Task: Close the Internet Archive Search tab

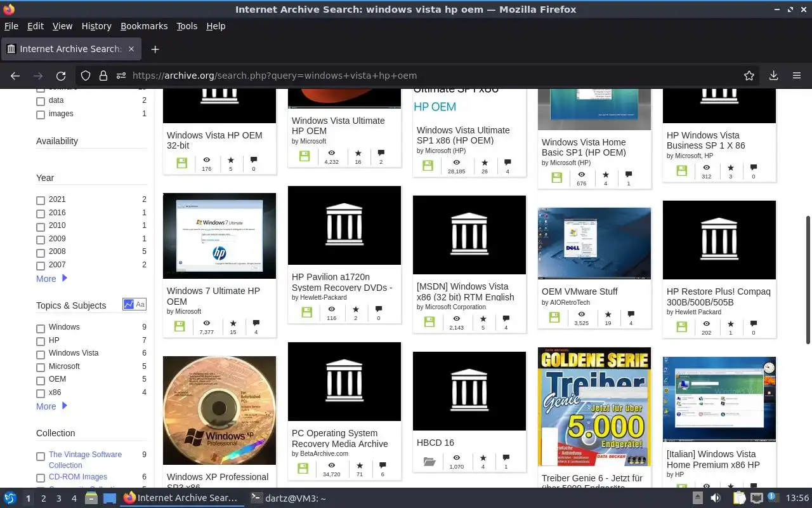Action: coord(131,49)
